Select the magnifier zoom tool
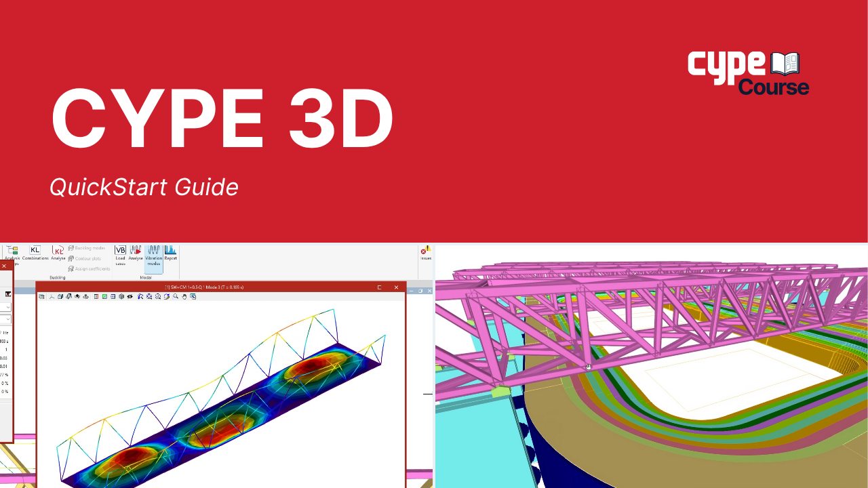Image resolution: width=868 pixels, height=488 pixels. (175, 297)
